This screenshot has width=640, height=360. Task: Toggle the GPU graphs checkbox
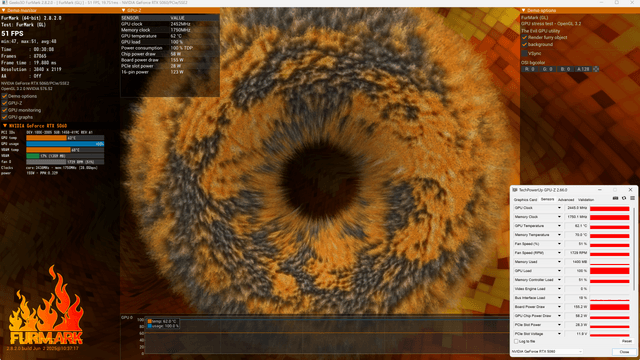4,117
